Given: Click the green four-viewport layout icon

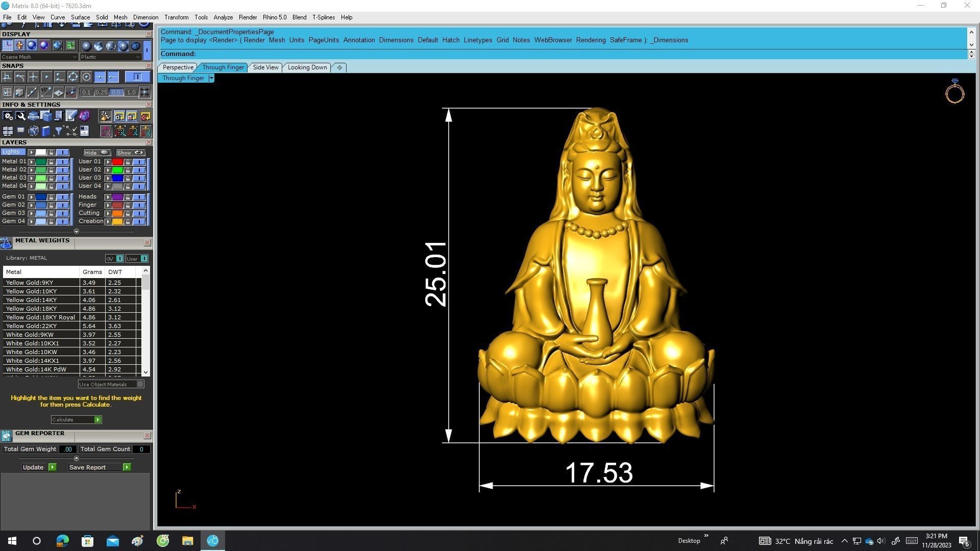Looking at the screenshot, I should 70,45.
